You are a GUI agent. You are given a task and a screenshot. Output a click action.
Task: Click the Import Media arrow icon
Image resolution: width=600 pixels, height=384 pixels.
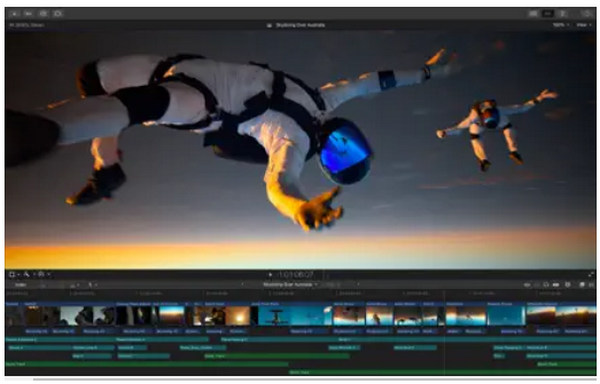point(15,14)
